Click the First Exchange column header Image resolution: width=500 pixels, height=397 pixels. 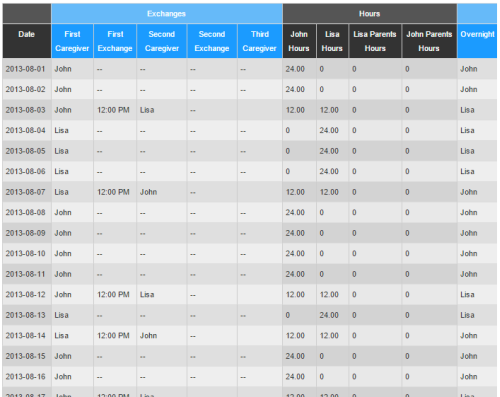(115, 41)
